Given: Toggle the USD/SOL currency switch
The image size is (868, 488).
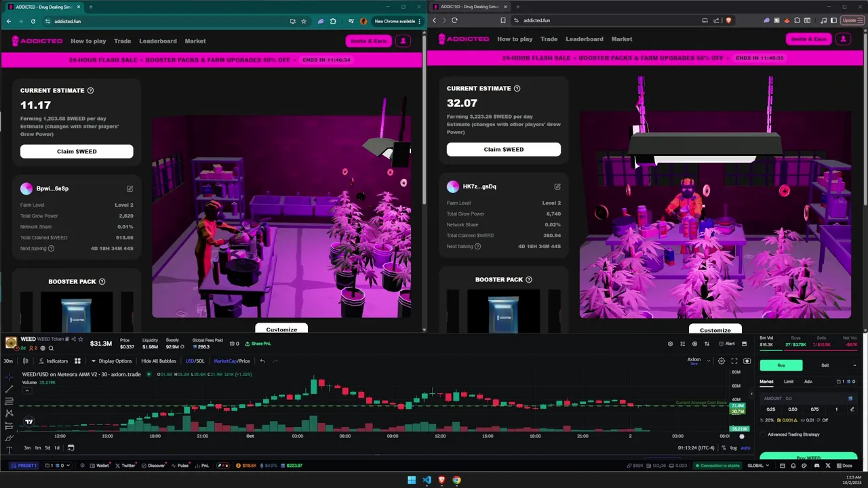Looking at the screenshot, I should pyautogui.click(x=195, y=361).
